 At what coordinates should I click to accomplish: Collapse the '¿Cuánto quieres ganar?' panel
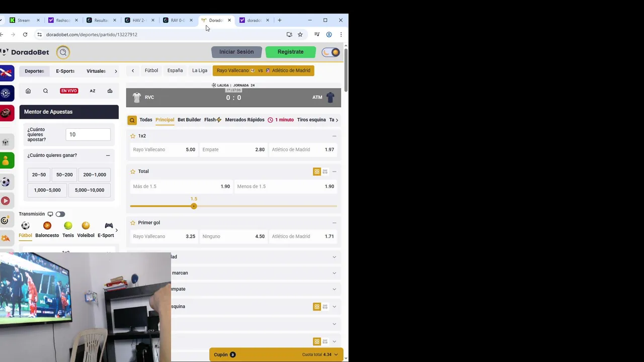(x=108, y=155)
